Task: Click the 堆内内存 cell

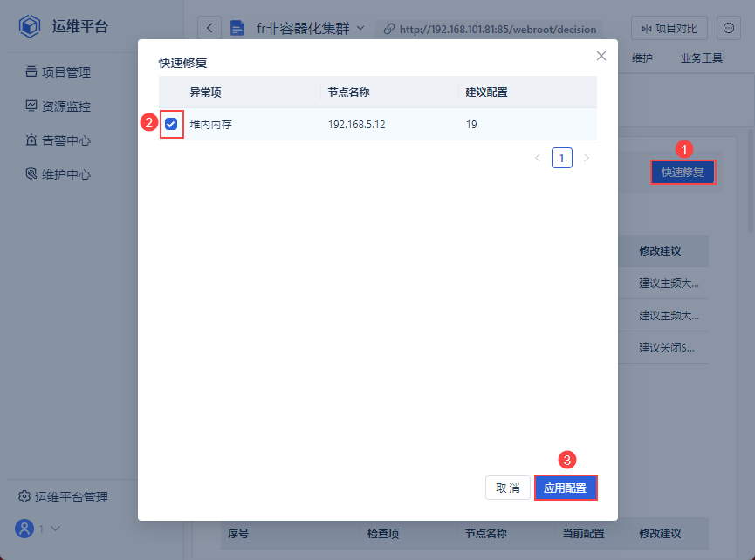Action: tap(210, 125)
